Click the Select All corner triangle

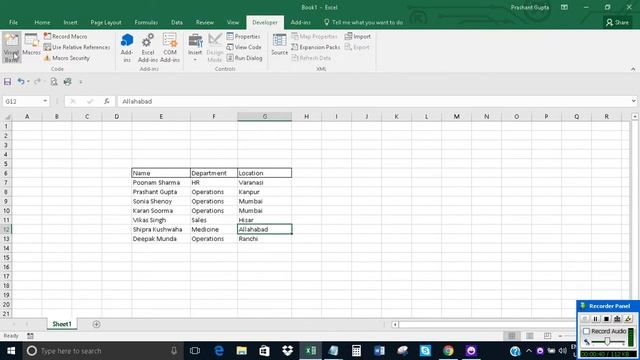[x=7, y=117]
